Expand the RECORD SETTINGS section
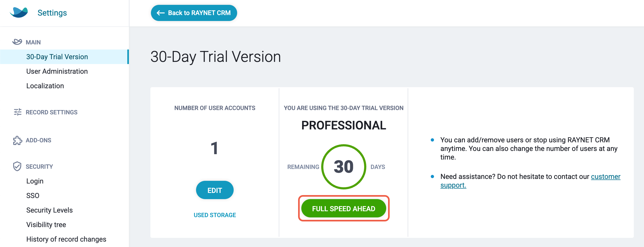Viewport: 644px width, 247px height. (52, 112)
